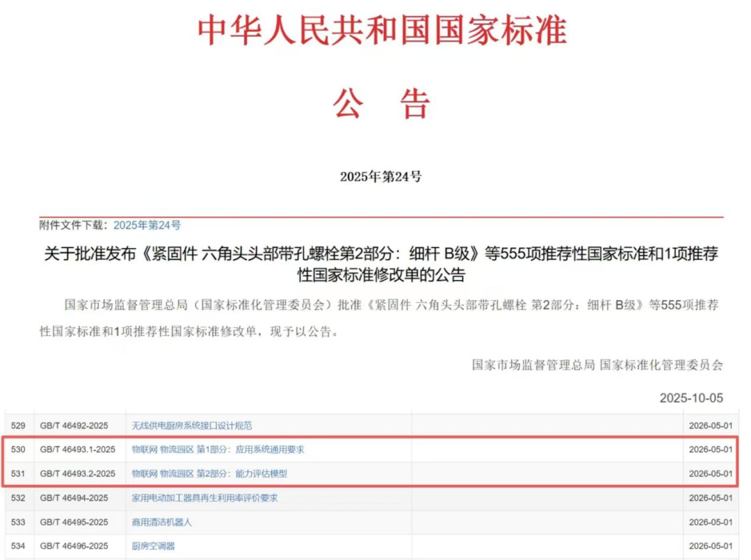Open the 商用清洁机器人 standard link
Screen dimensions: 751x560
point(161,522)
